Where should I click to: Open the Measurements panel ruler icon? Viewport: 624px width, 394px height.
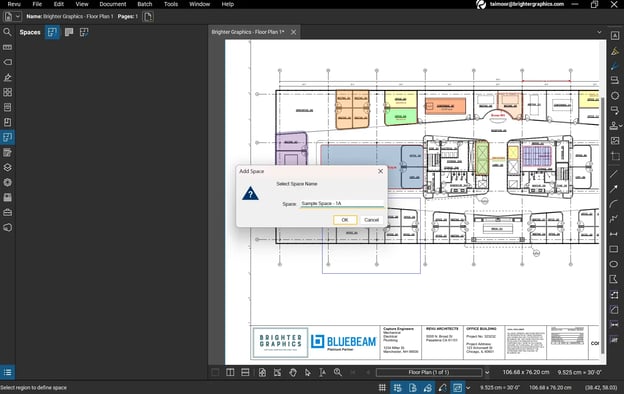pos(7,47)
